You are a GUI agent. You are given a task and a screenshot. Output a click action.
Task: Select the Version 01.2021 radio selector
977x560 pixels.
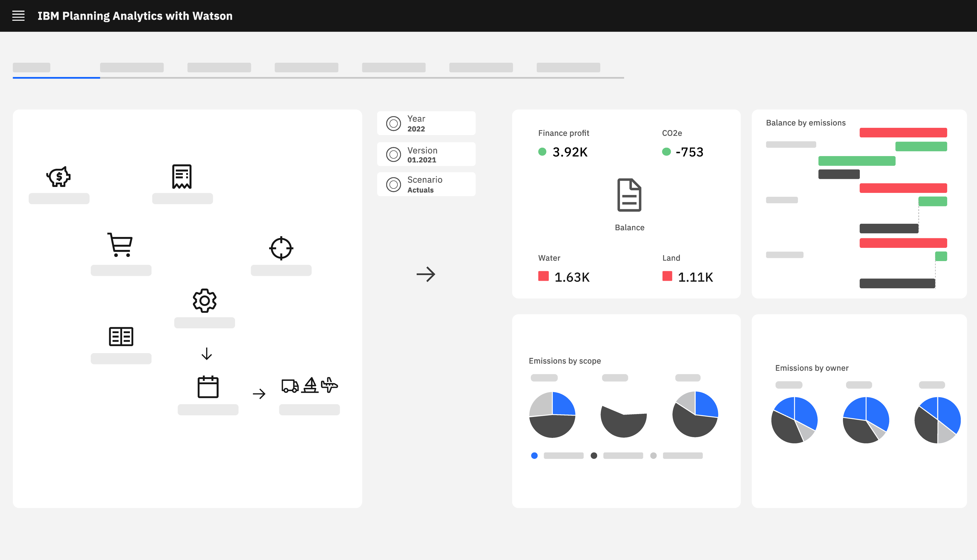394,155
